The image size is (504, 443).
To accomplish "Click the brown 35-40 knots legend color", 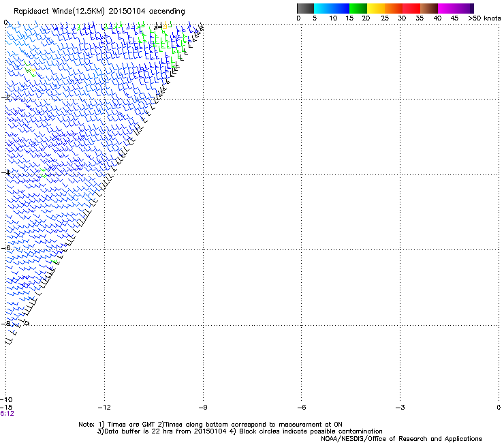I will tap(429, 8).
